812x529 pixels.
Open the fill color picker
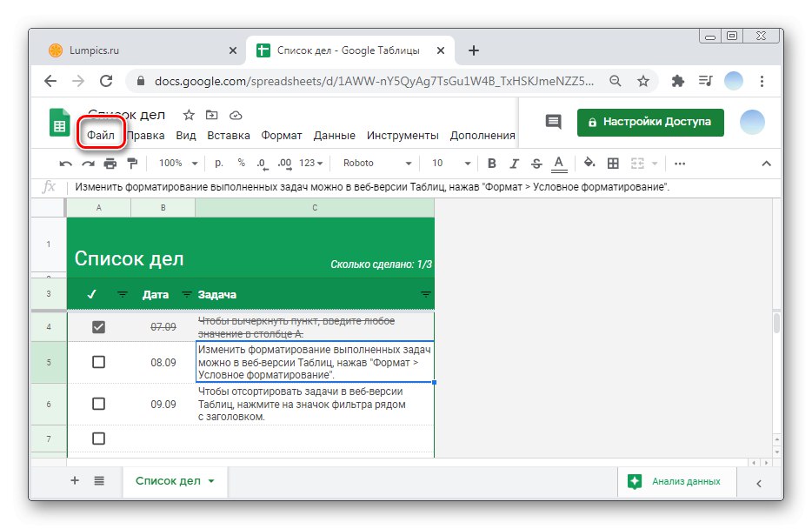point(589,164)
